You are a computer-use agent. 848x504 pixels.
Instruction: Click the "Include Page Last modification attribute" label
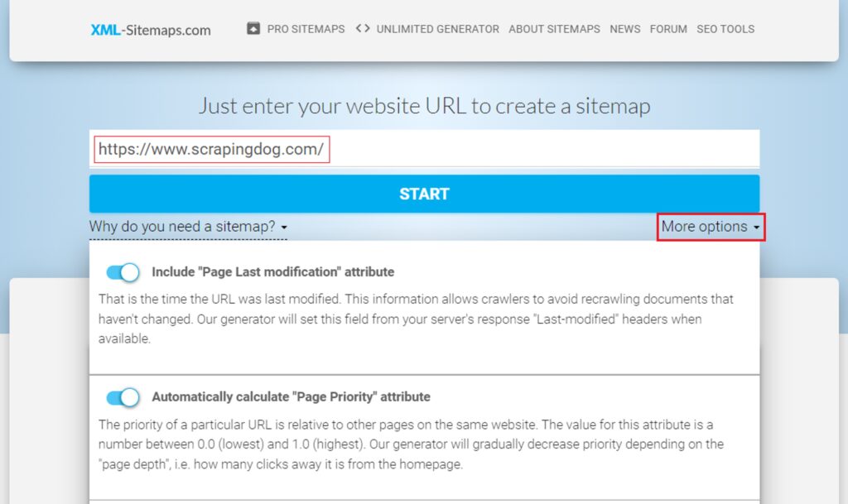[x=273, y=271]
